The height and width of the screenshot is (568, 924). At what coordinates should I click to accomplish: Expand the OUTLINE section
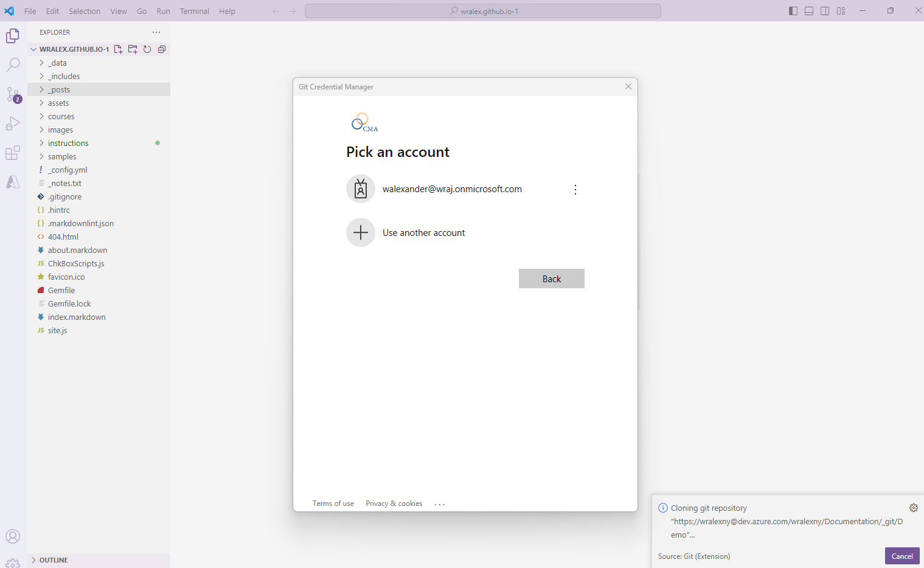[99, 560]
